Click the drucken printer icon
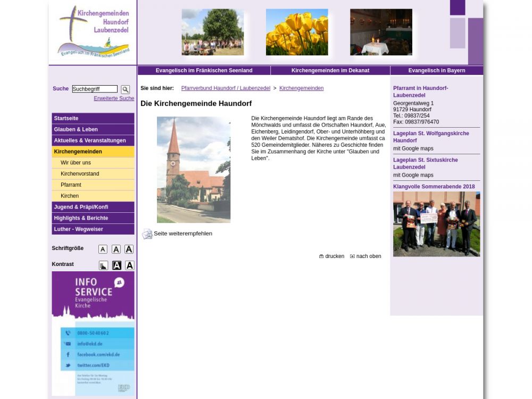 [x=321, y=256]
